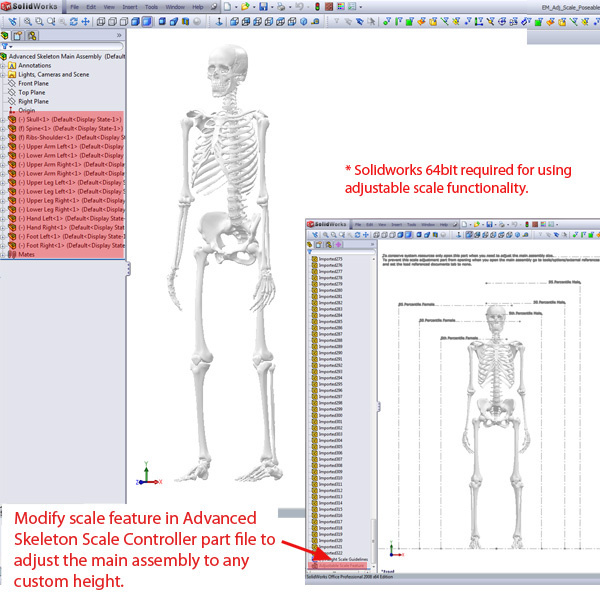Viewport: 600px width, 600px height.
Task: Open the FeatureManager design tree tab
Action: click(6, 34)
